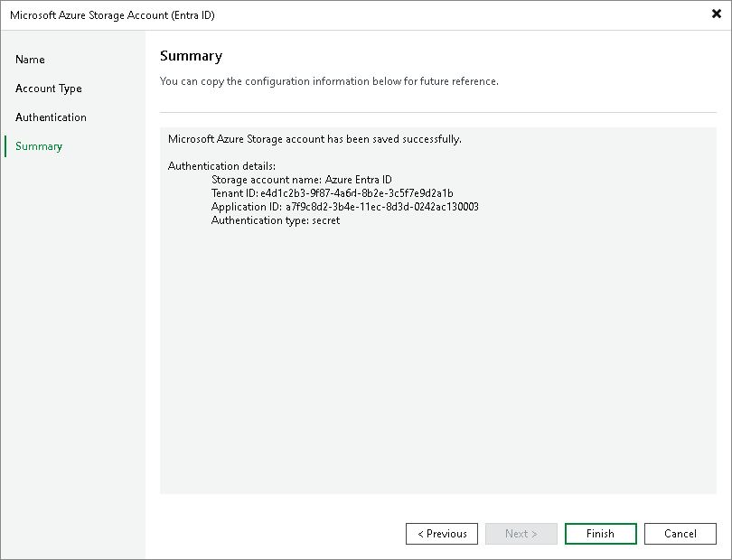Open the Name step in sidebar
The height and width of the screenshot is (560, 732).
(x=30, y=60)
